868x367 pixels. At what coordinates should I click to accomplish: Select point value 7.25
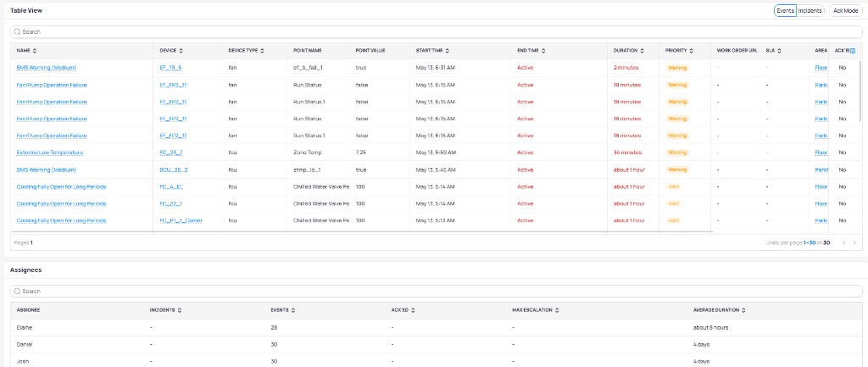pos(361,153)
